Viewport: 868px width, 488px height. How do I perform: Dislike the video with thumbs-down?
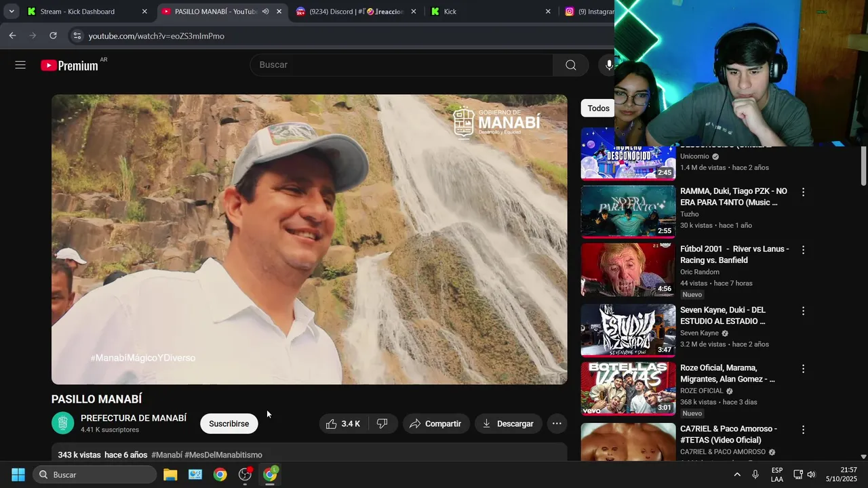pyautogui.click(x=382, y=424)
